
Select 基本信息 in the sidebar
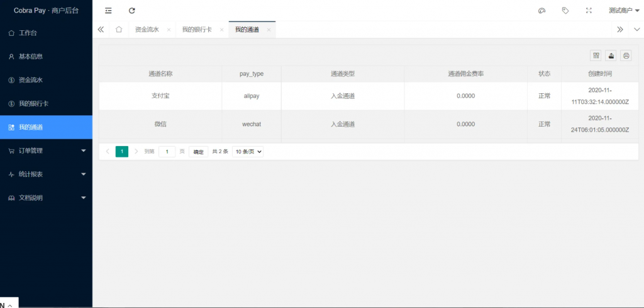(30, 57)
